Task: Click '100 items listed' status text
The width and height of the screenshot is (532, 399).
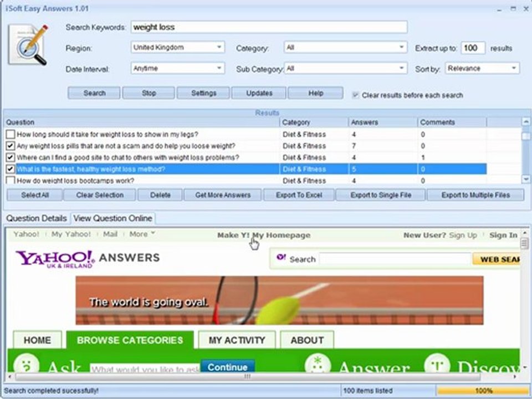Action: click(368, 391)
